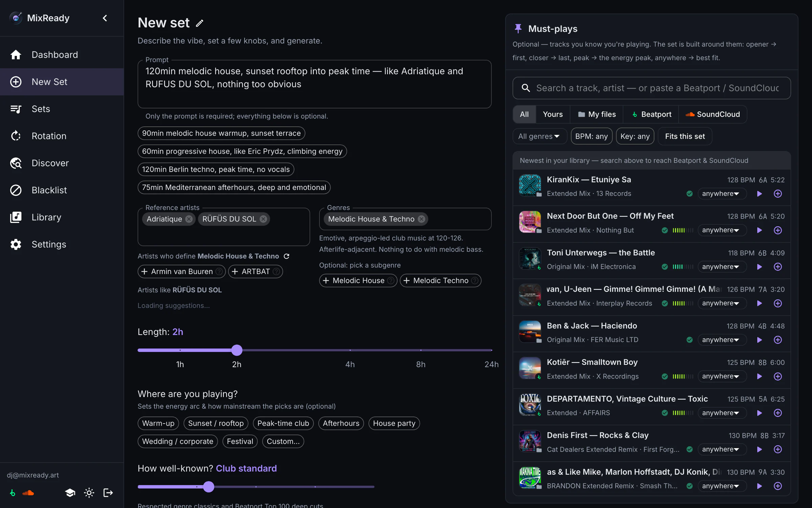The height and width of the screenshot is (508, 812).
Task: Select Festival venue chip
Action: tap(240, 442)
